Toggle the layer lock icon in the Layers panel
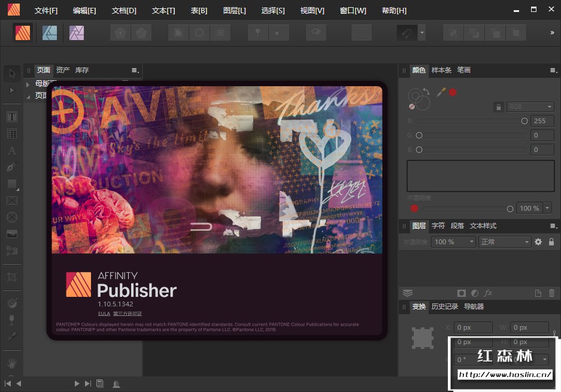The width and height of the screenshot is (561, 392). click(551, 242)
